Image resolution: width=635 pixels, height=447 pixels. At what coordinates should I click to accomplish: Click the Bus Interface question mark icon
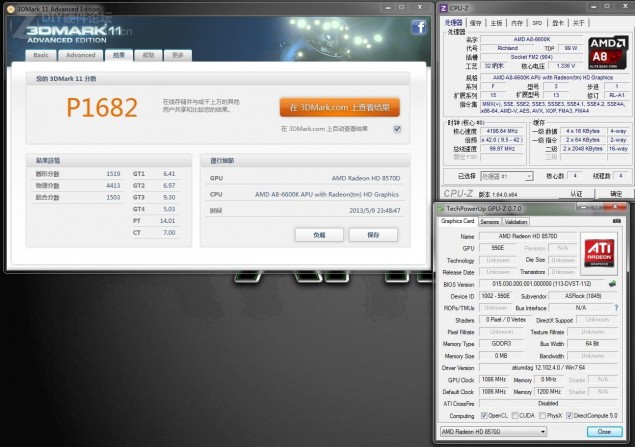[x=616, y=308]
